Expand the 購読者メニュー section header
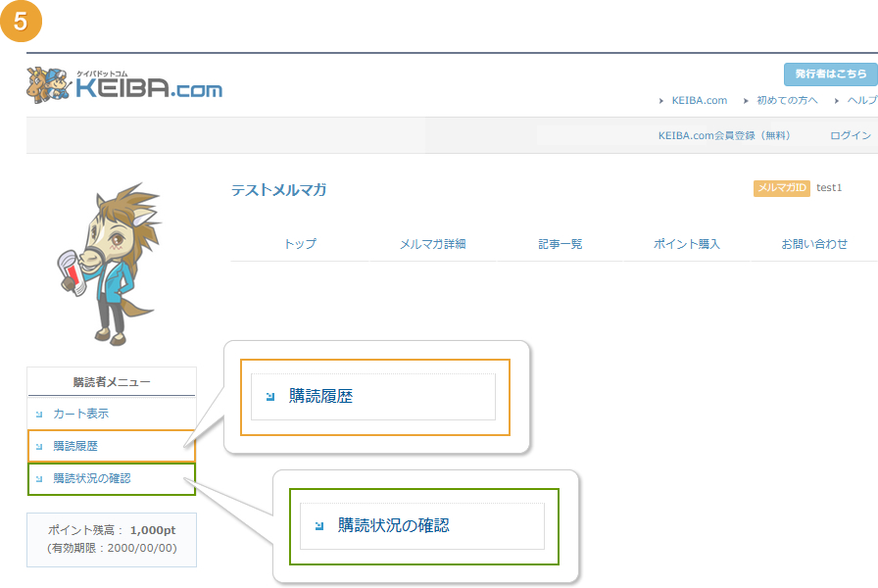Screen dimensions: 878x588 [x=111, y=381]
